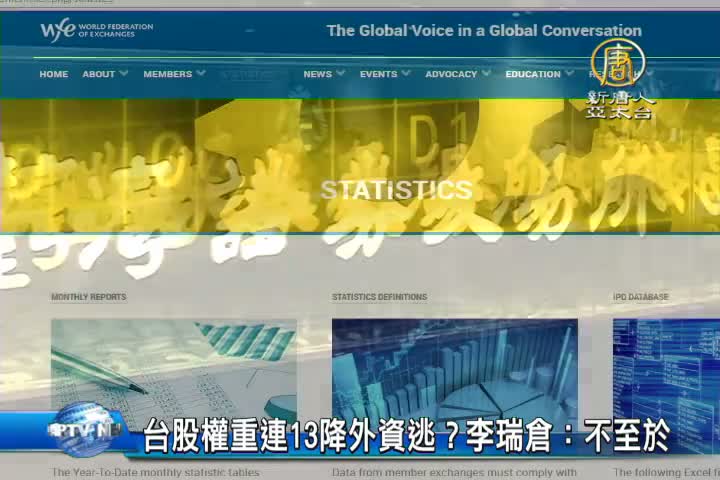This screenshot has width=720, height=480.
Task: Open the STATISTICS DEFINITIONS heading link
Action: 379,297
